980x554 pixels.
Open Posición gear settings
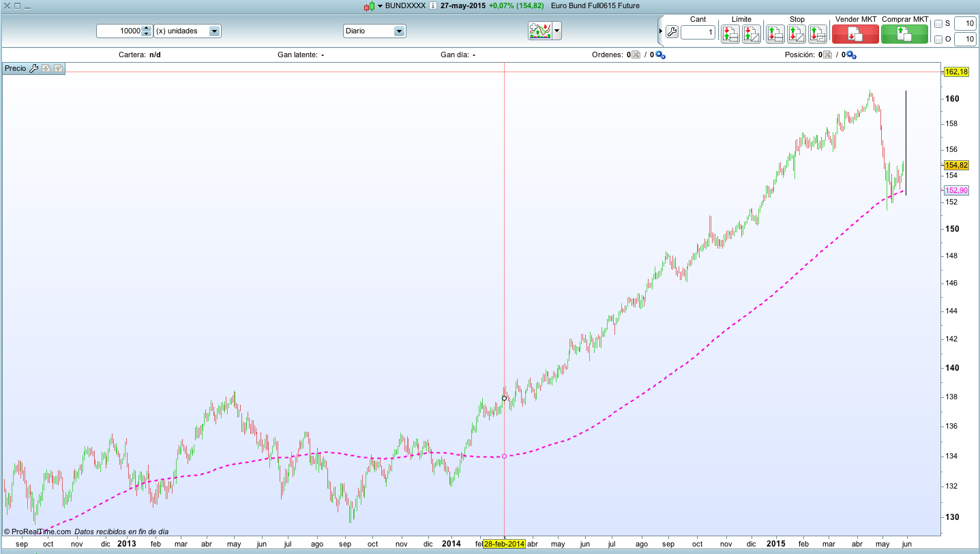(x=852, y=55)
